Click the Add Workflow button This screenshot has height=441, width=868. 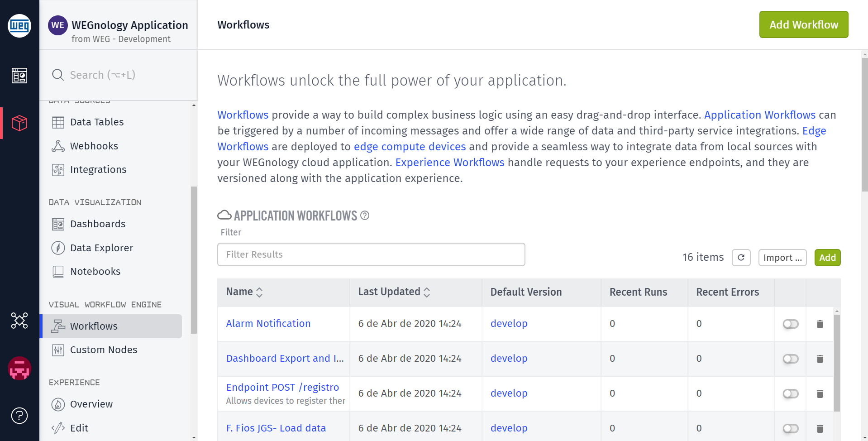point(804,24)
